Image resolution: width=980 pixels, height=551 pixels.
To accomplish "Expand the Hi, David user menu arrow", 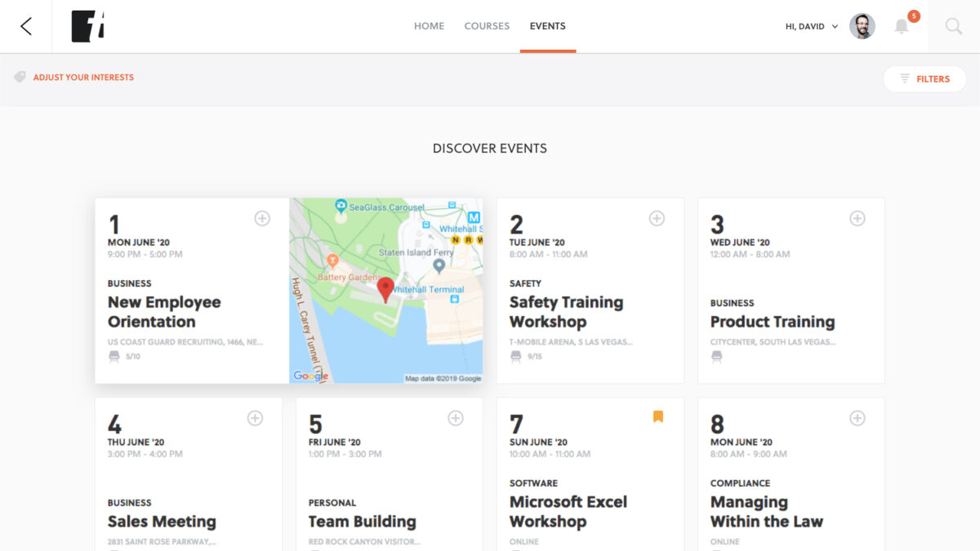I will point(835,27).
